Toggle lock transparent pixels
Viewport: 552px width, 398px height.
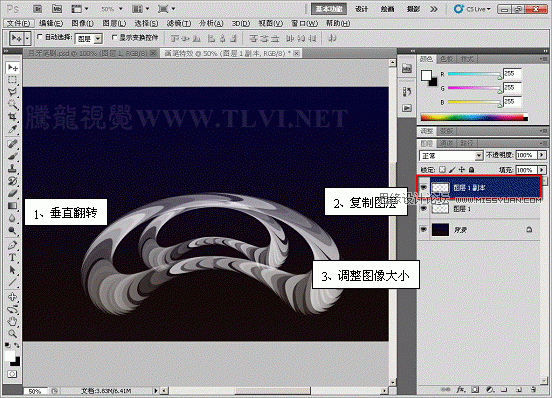(443, 170)
